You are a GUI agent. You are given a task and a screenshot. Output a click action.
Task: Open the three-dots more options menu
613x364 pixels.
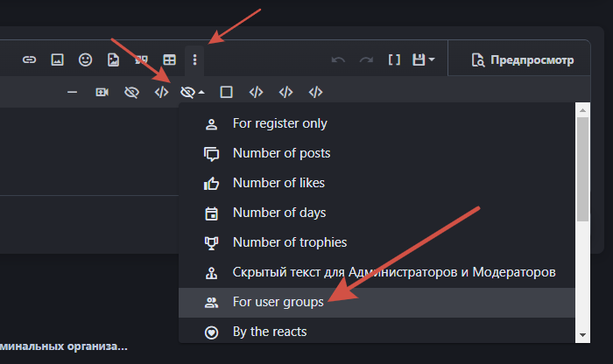point(195,60)
